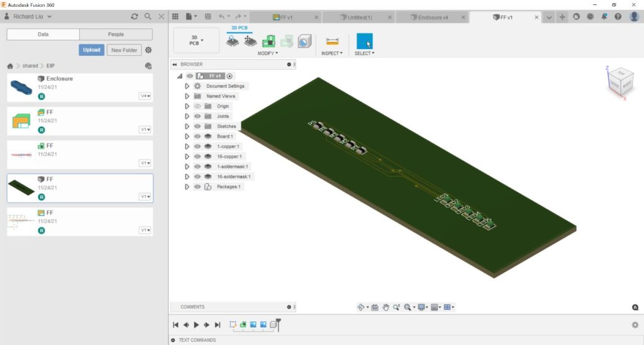644x345 pixels.
Task: Open the 3D PCB workspace dropdown
Action: pos(196,40)
